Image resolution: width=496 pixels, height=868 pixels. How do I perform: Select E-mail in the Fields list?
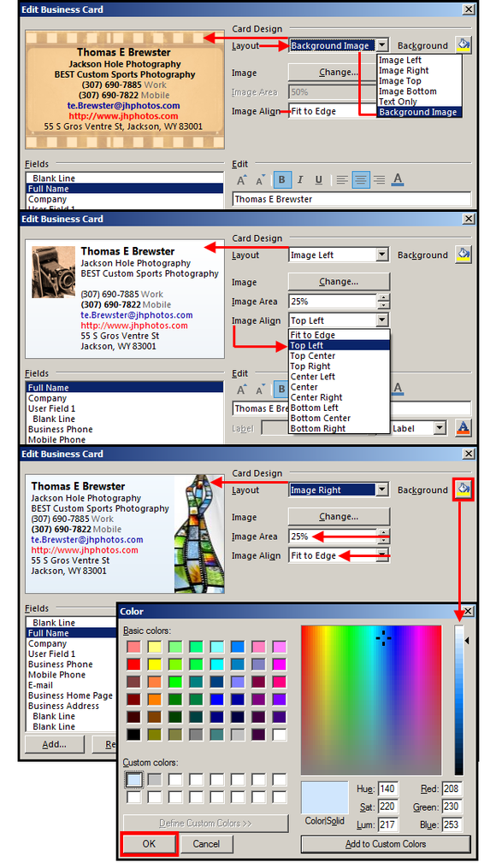pyautogui.click(x=72, y=685)
